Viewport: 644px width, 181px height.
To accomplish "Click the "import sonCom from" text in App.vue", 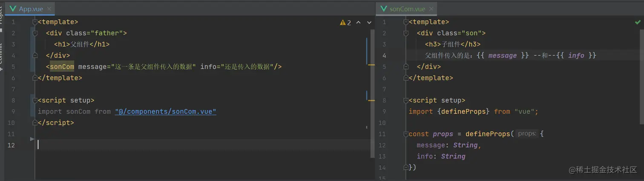I will (x=74, y=111).
